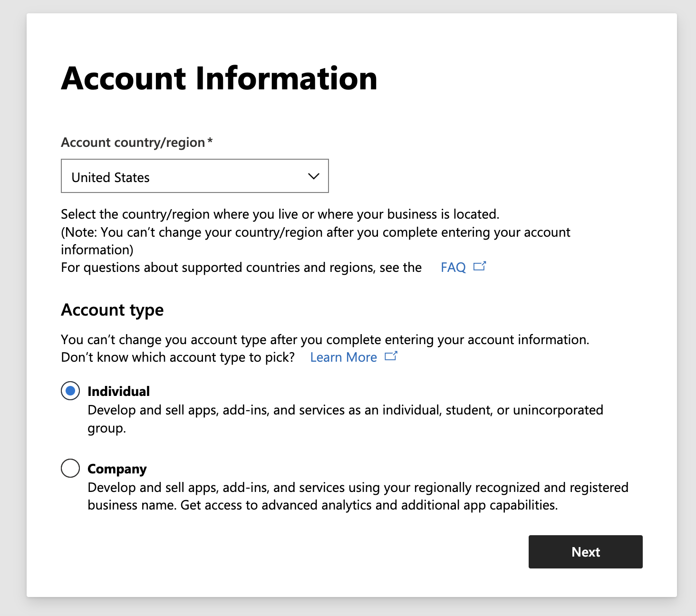The height and width of the screenshot is (616, 696).
Task: Select the Company account type radio button
Action: pyautogui.click(x=70, y=468)
